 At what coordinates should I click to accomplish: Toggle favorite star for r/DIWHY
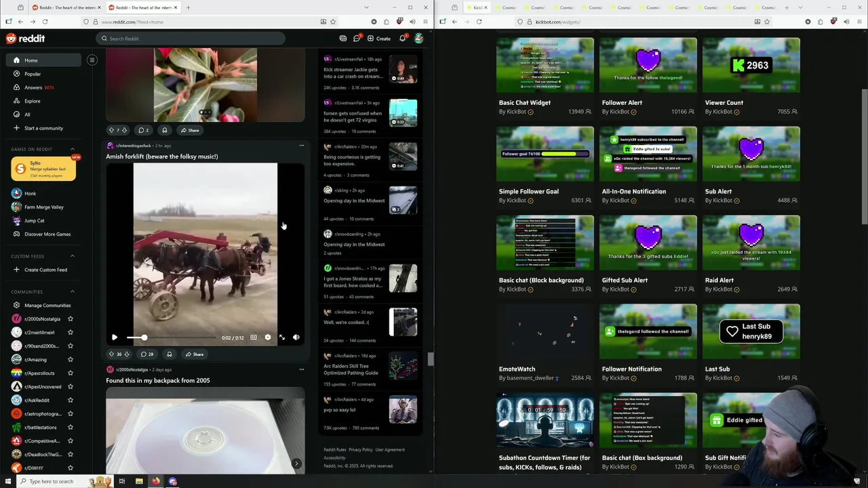(x=71, y=468)
